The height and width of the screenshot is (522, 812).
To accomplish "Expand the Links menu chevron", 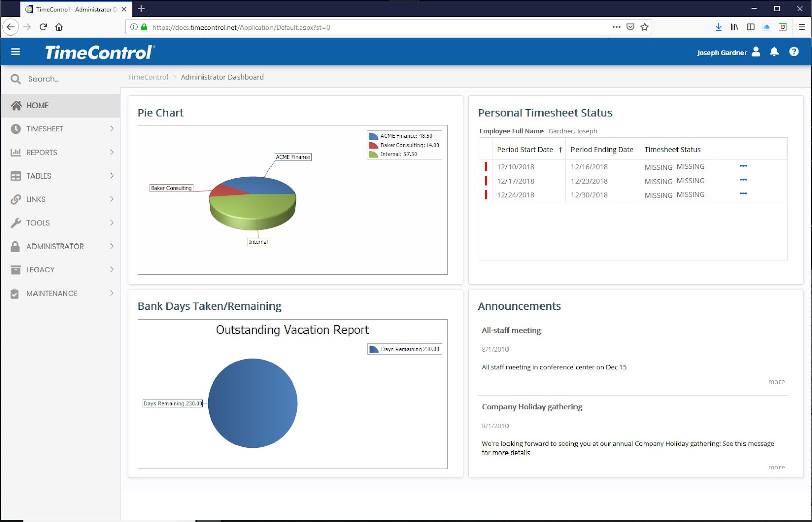I will (x=112, y=199).
